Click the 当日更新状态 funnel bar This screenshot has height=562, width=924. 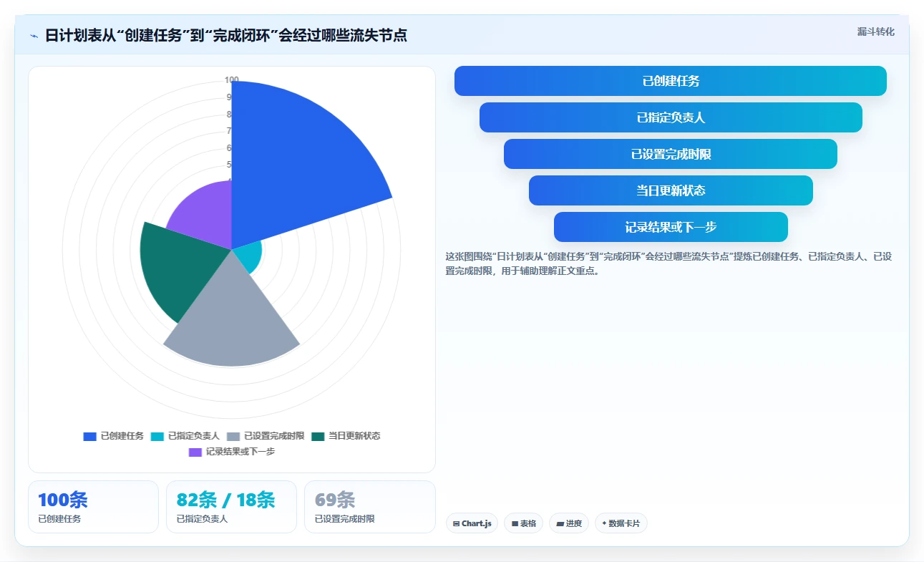click(x=671, y=190)
